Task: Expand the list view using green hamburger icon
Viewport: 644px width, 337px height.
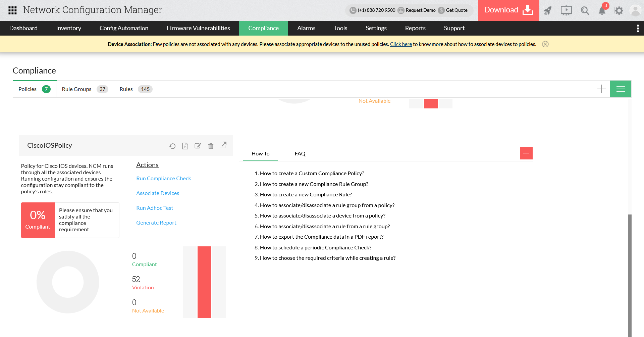Action: (621, 89)
